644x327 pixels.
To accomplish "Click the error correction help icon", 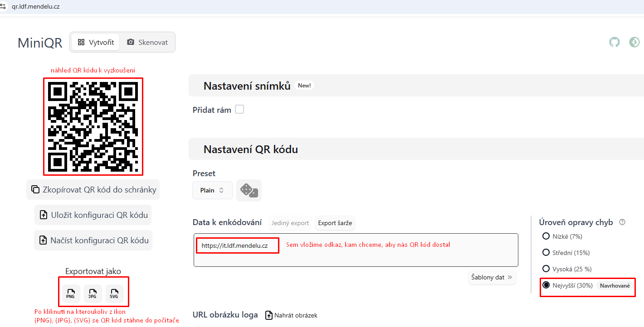I will [622, 222].
